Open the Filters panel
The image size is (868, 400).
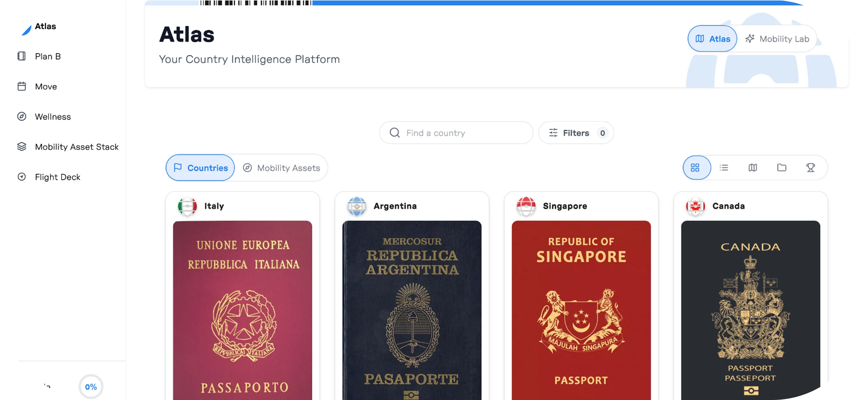576,133
